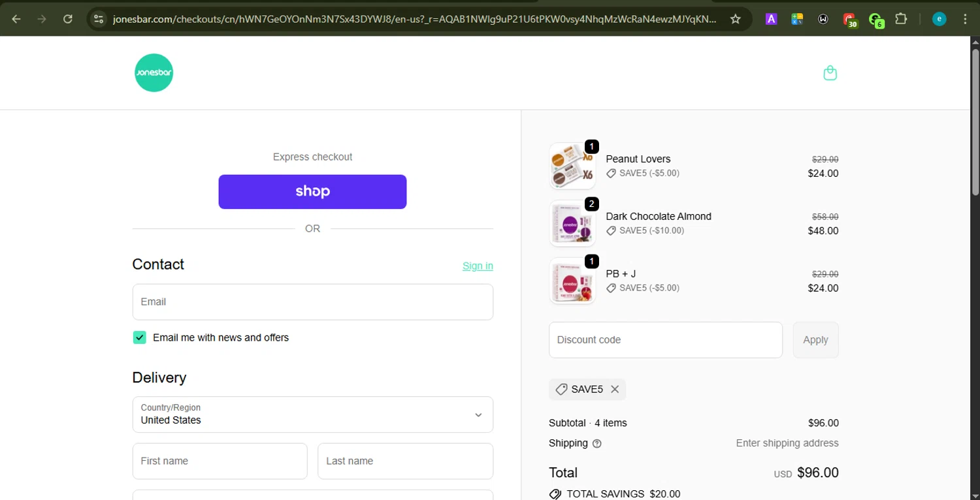
Task: Click the Sign in link
Action: [x=478, y=266]
